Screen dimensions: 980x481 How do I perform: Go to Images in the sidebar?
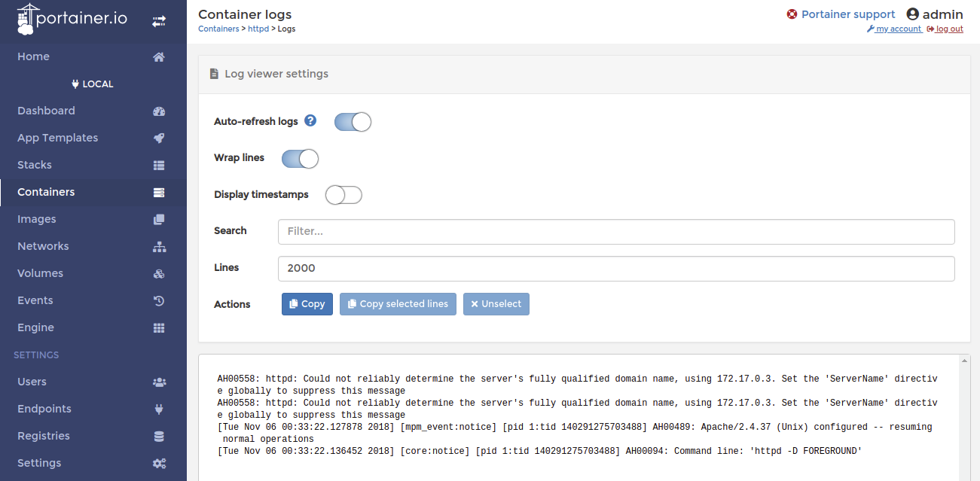[x=37, y=219]
